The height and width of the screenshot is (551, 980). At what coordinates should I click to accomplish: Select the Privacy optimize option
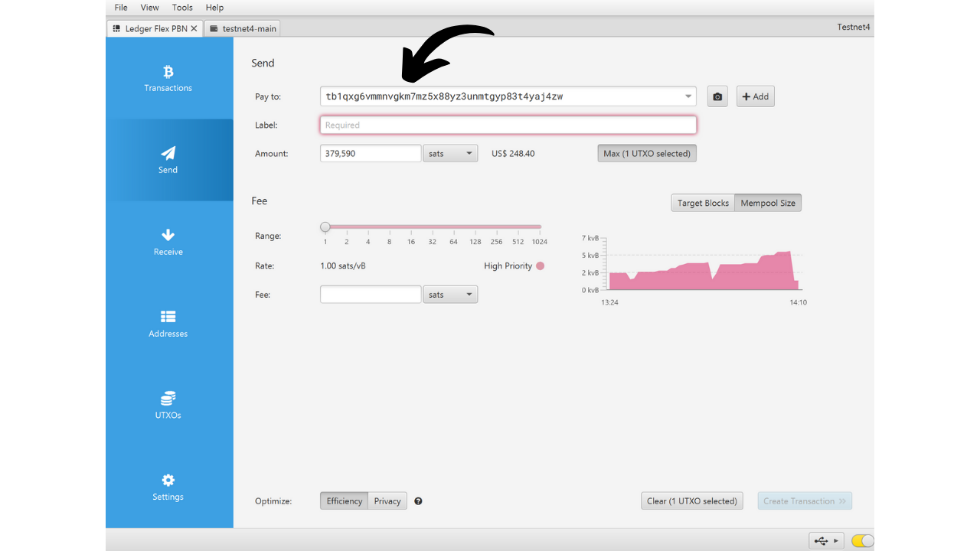point(387,501)
